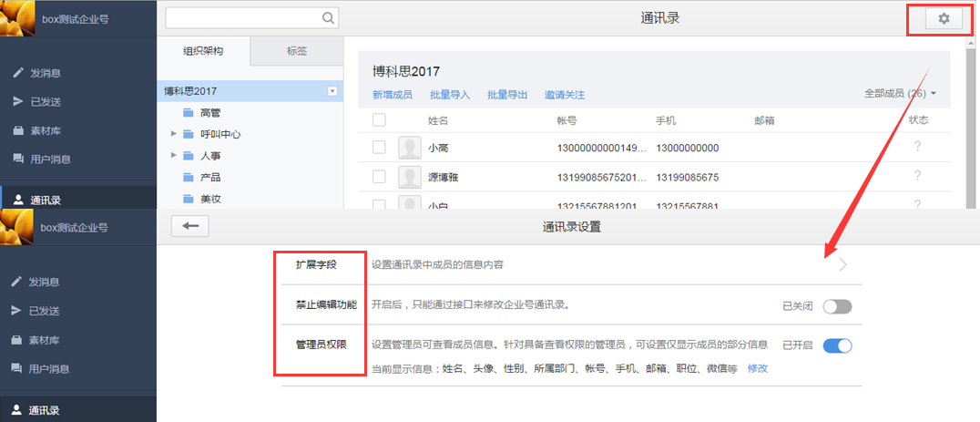
Task: Click the 批量导入 link
Action: tap(450, 95)
